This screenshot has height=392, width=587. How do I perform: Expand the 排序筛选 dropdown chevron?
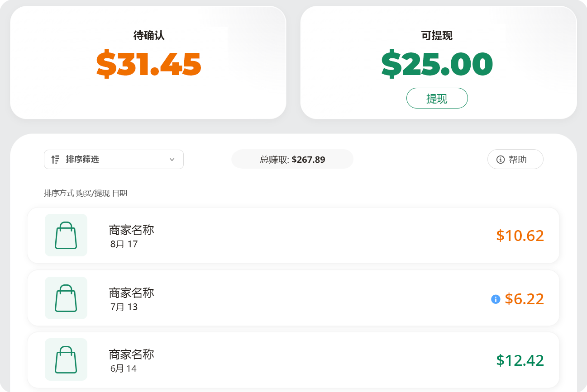coord(172,159)
